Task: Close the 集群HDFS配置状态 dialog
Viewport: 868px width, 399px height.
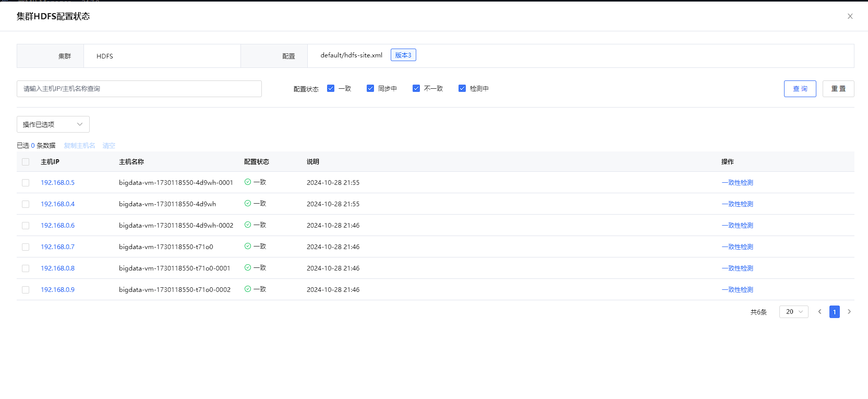Action: point(850,16)
